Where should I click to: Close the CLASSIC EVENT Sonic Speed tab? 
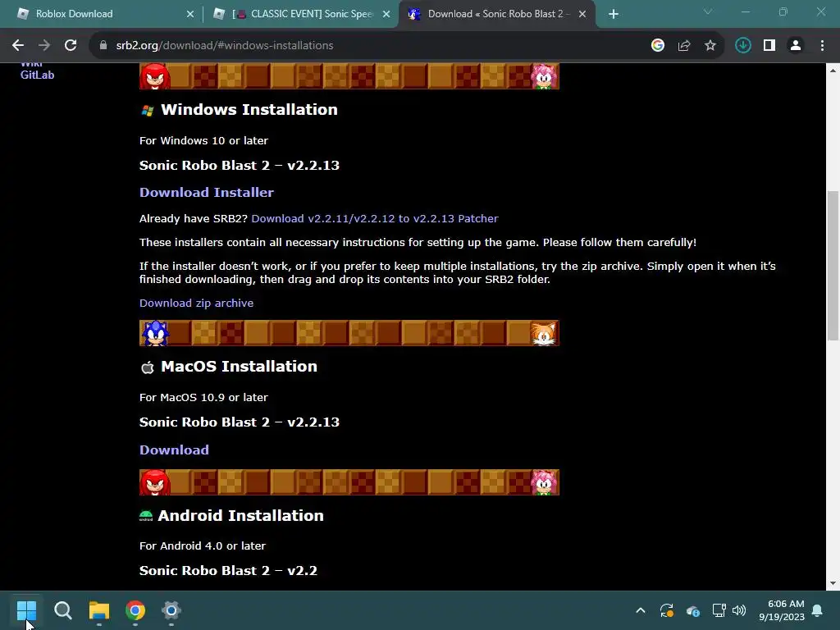point(386,14)
